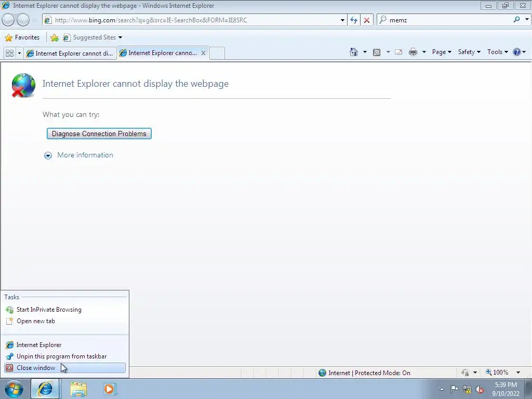Select second Internet Explorer canno... tab
The image size is (532, 399).
[159, 53]
